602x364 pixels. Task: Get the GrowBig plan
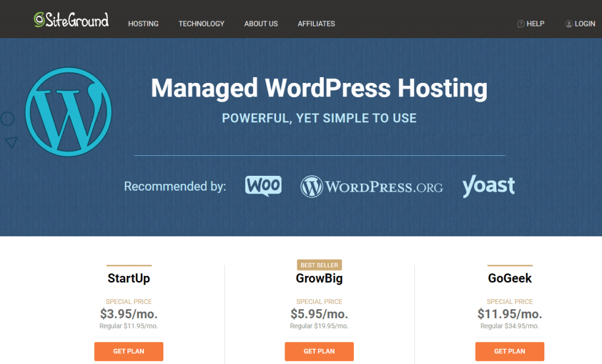coord(319,351)
